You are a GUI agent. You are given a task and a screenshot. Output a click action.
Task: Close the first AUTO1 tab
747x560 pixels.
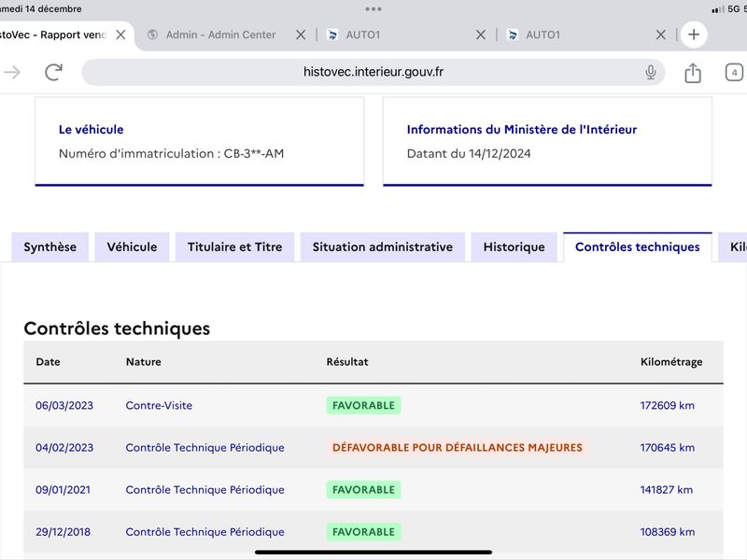pyautogui.click(x=481, y=35)
